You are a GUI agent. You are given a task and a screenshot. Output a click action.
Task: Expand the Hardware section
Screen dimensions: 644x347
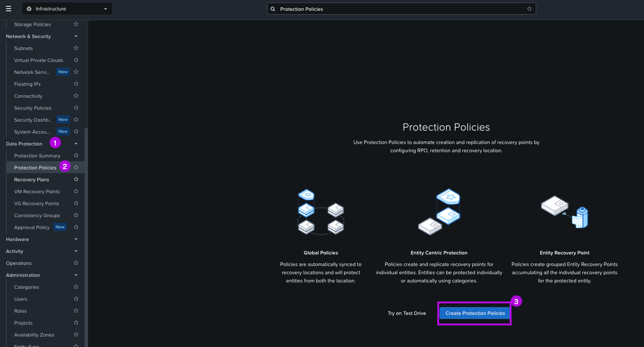[x=76, y=239]
